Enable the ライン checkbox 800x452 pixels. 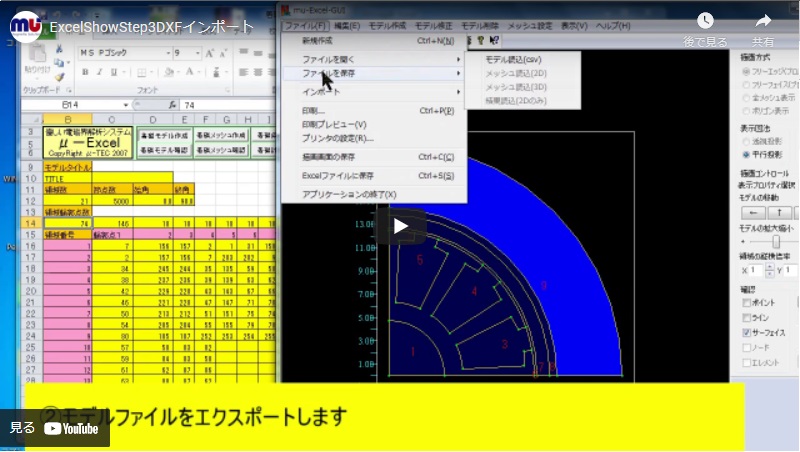tap(746, 318)
